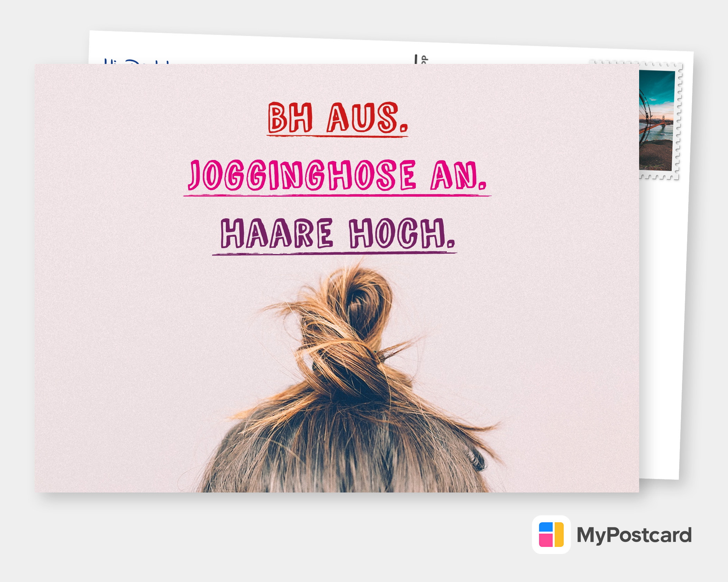Viewport: 728px width, 582px height.
Task: Click the blue handwritten greeting on back card
Action: [137, 62]
